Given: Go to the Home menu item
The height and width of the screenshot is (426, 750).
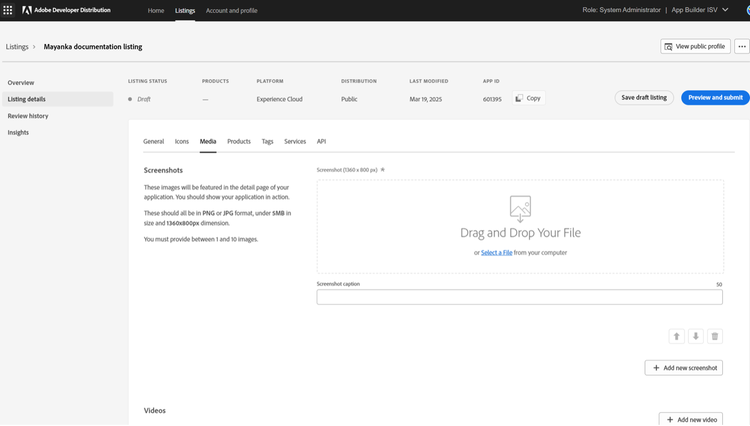Looking at the screenshot, I should click(155, 11).
